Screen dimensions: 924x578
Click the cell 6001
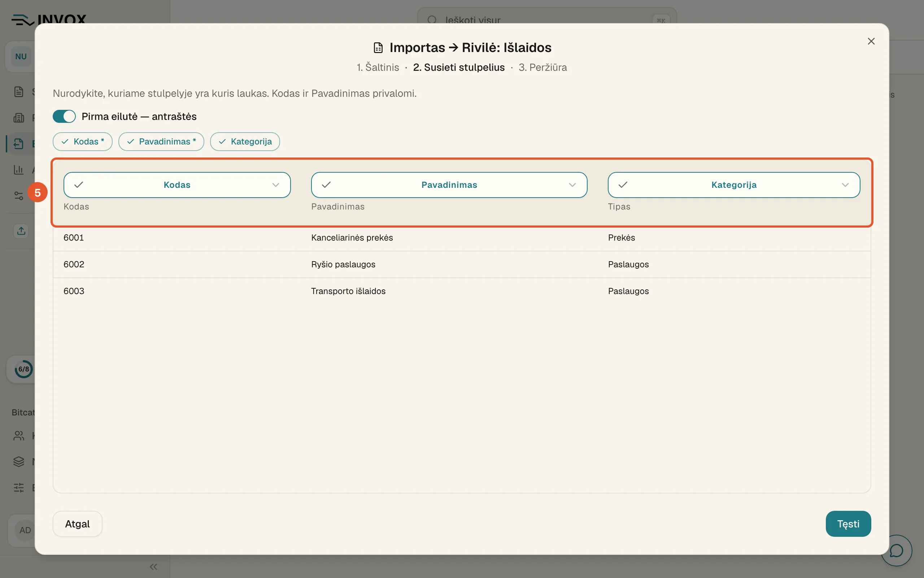tap(74, 238)
